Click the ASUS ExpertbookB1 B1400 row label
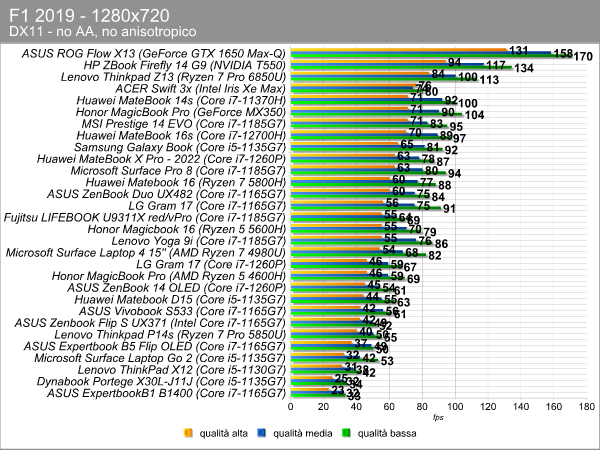Screen dimensions: 600x450 point(166,393)
